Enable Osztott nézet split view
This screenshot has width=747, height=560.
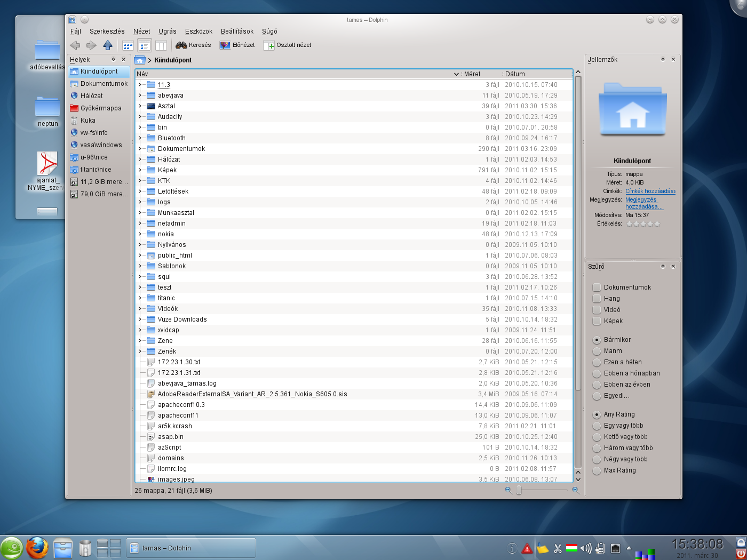click(288, 45)
